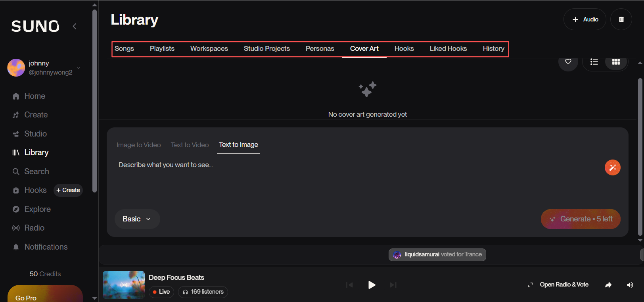644x302 pixels.
Task: Click the Deep Focus Beats thumbnail
Action: [x=124, y=285]
